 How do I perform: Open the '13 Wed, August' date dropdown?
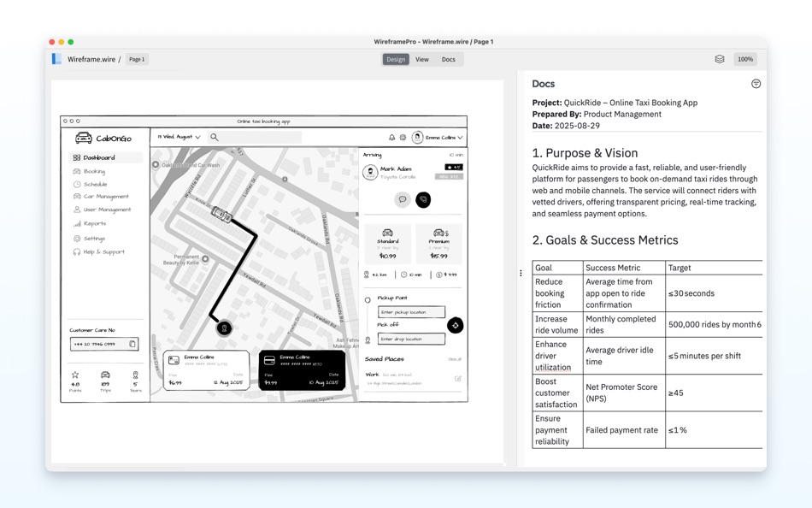click(178, 137)
